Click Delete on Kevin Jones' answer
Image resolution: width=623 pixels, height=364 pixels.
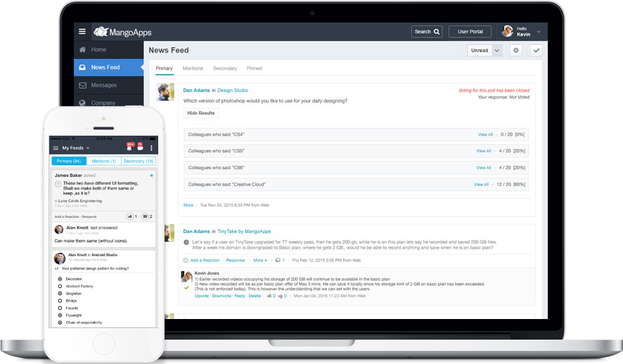[x=255, y=296]
